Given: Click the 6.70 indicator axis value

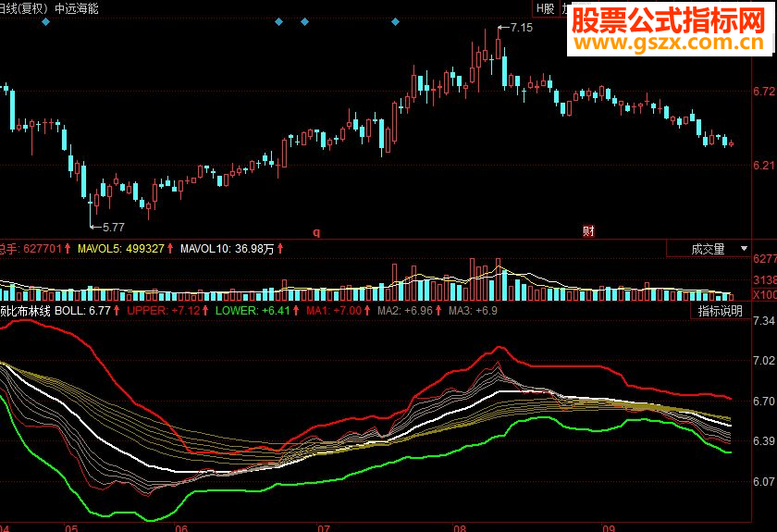Looking at the screenshot, I should 764,401.
